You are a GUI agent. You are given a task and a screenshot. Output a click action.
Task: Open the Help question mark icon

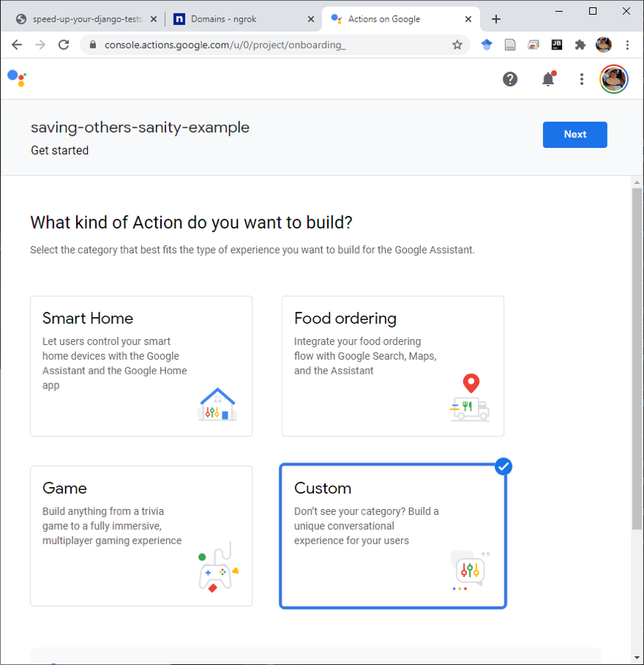pos(510,79)
